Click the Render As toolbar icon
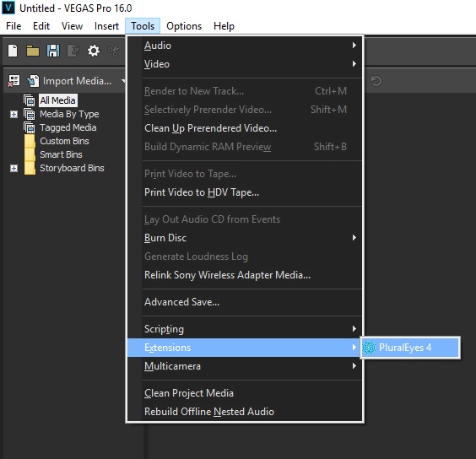 [73, 51]
